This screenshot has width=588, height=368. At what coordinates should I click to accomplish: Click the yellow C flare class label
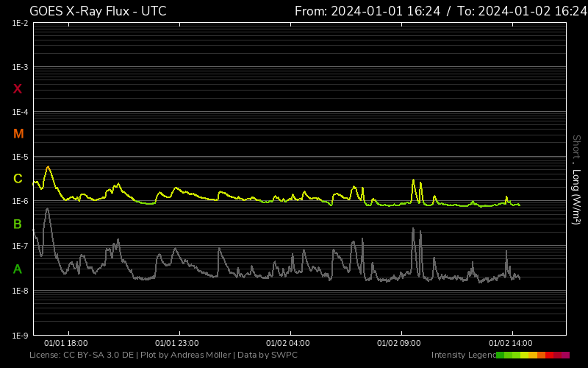[18, 179]
